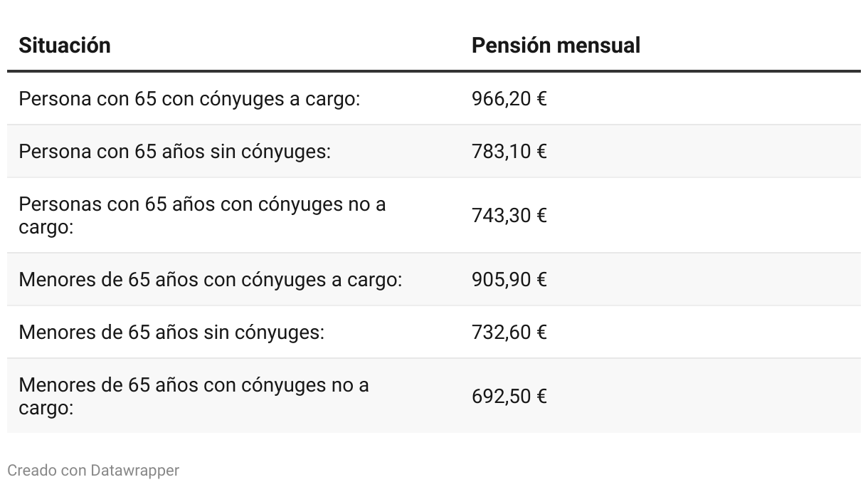The width and height of the screenshot is (868, 487).
Task: Select 'Persona con 65 con cónyuges a cargo' cell
Action: tap(189, 99)
